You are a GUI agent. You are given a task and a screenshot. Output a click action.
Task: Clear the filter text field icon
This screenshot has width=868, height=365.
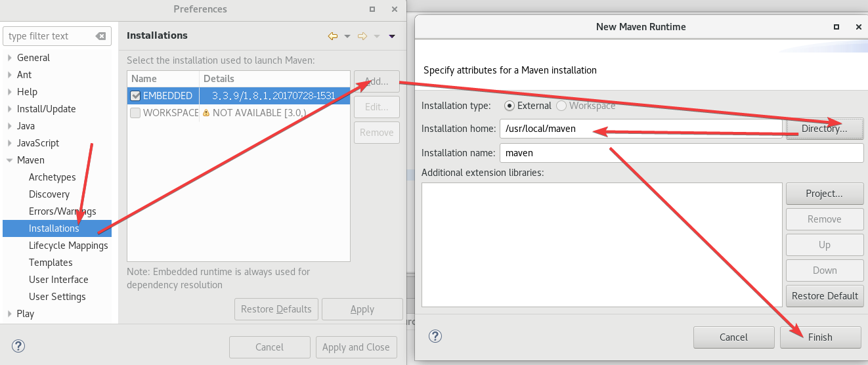[x=100, y=36]
